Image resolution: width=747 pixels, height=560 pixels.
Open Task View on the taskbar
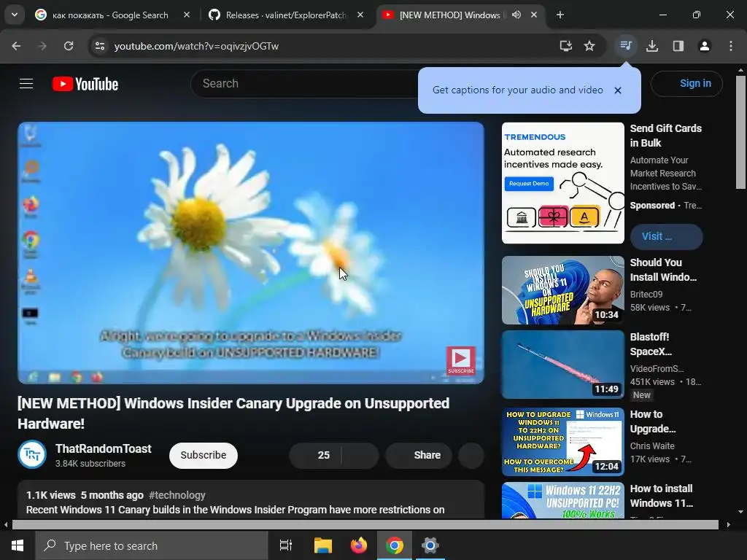[x=286, y=545]
